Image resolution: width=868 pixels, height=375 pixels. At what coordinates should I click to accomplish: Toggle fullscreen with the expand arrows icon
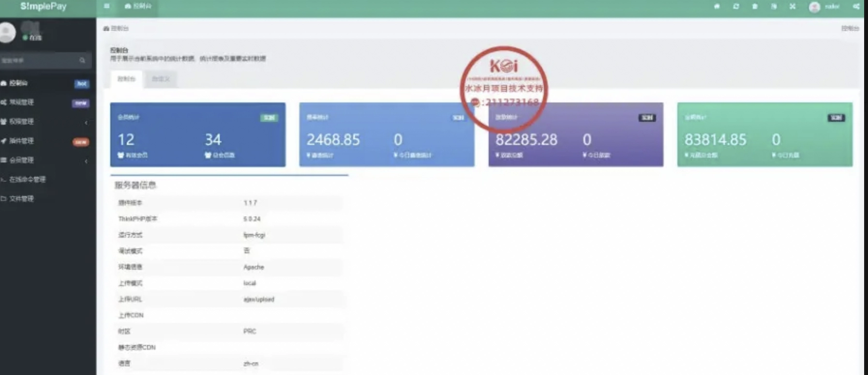tap(793, 6)
